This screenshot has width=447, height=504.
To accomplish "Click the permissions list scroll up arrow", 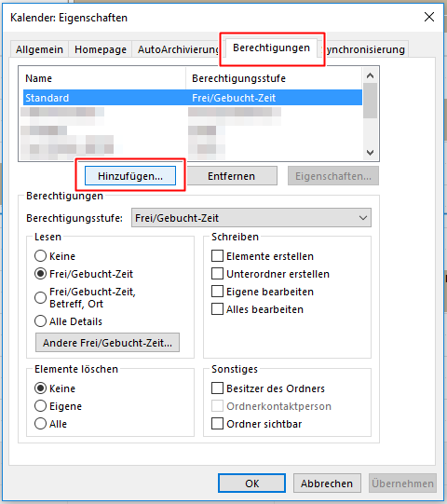I will [x=371, y=75].
